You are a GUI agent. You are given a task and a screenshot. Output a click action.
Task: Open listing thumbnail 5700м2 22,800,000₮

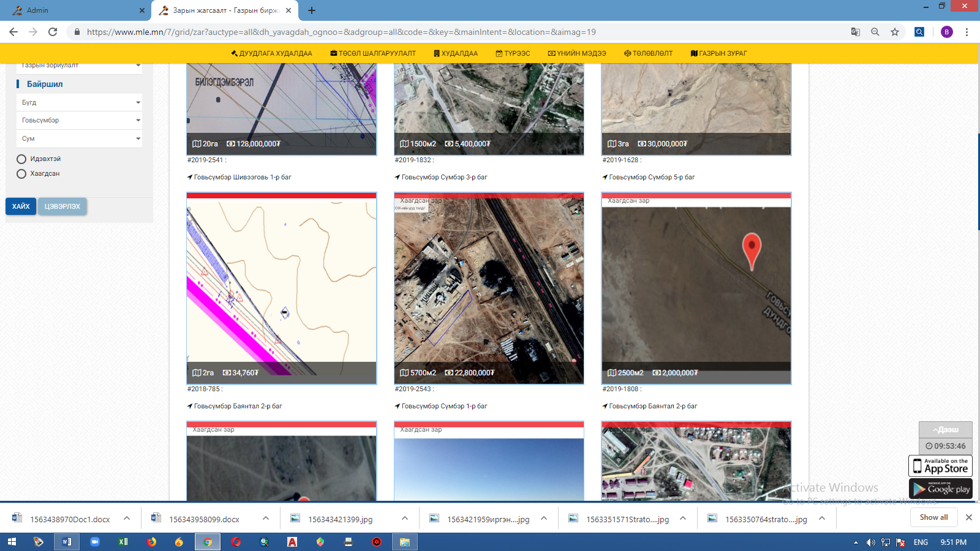pyautogui.click(x=489, y=288)
